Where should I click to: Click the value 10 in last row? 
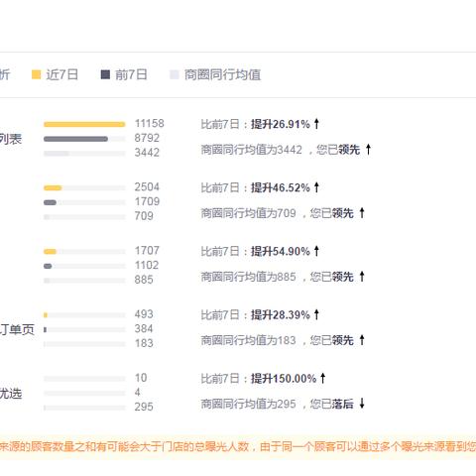coord(141,378)
